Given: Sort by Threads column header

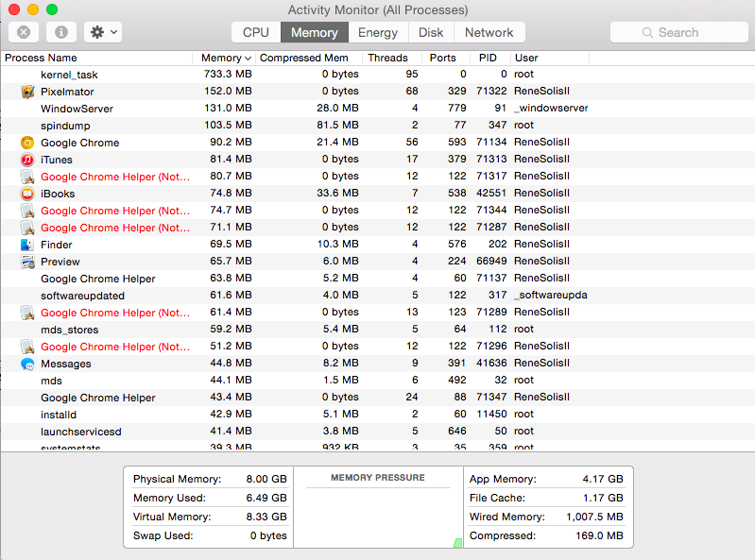Looking at the screenshot, I should [x=392, y=58].
